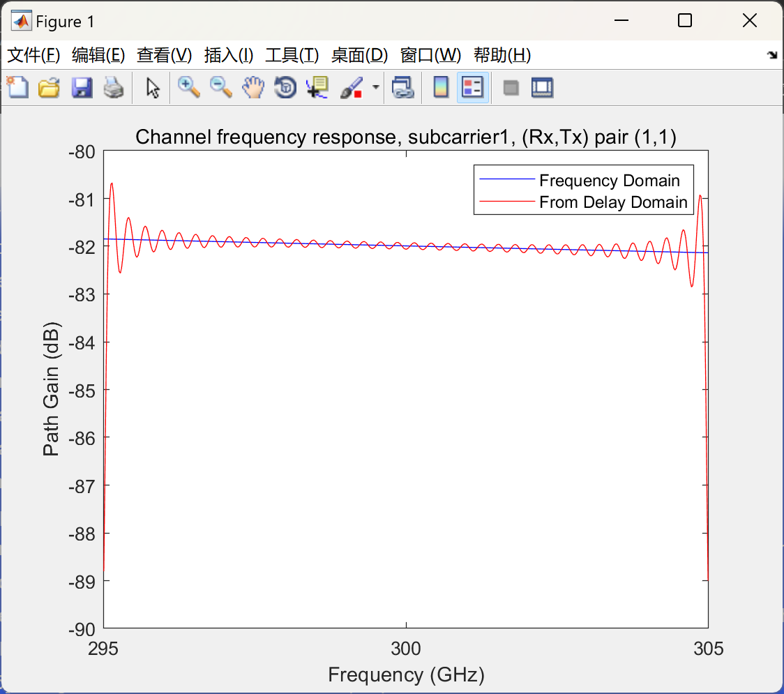Enable the Data Cursor tool
Viewport: 784px width, 694px height.
click(317, 87)
